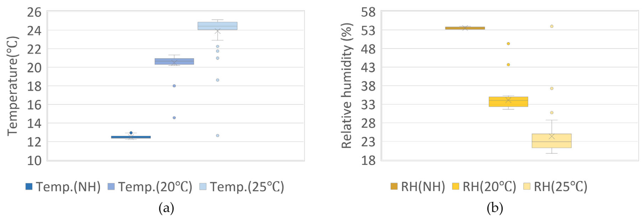Screen dimensions: 644x220
Task: Click the lowest Temp.(25°C) outlier point
Action: pyautogui.click(x=218, y=136)
